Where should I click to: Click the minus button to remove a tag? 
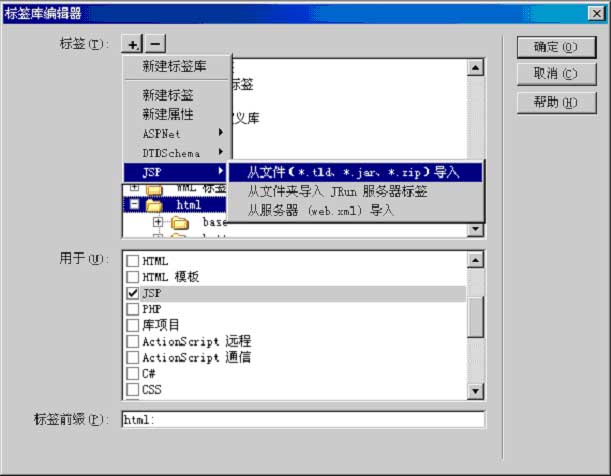[x=155, y=44]
